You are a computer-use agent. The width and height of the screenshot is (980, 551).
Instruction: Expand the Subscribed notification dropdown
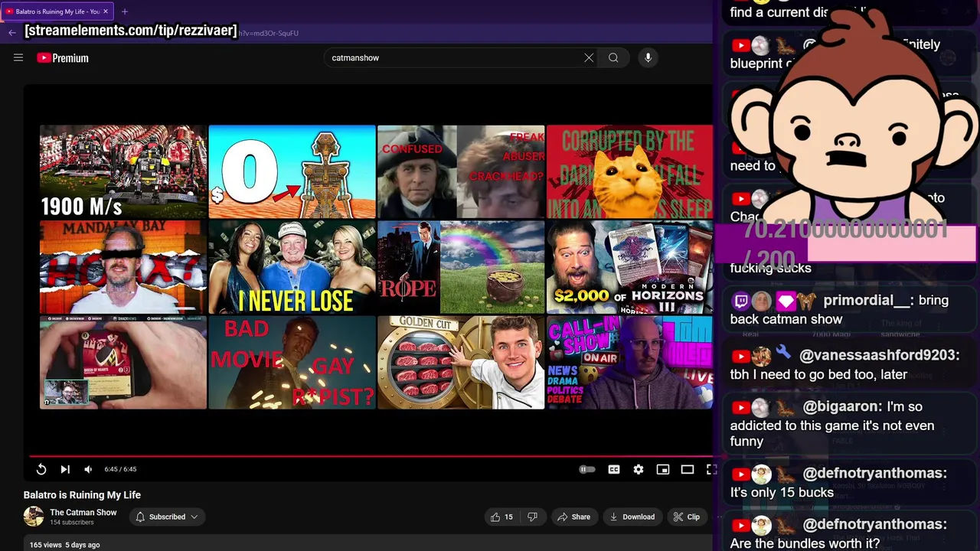click(167, 517)
